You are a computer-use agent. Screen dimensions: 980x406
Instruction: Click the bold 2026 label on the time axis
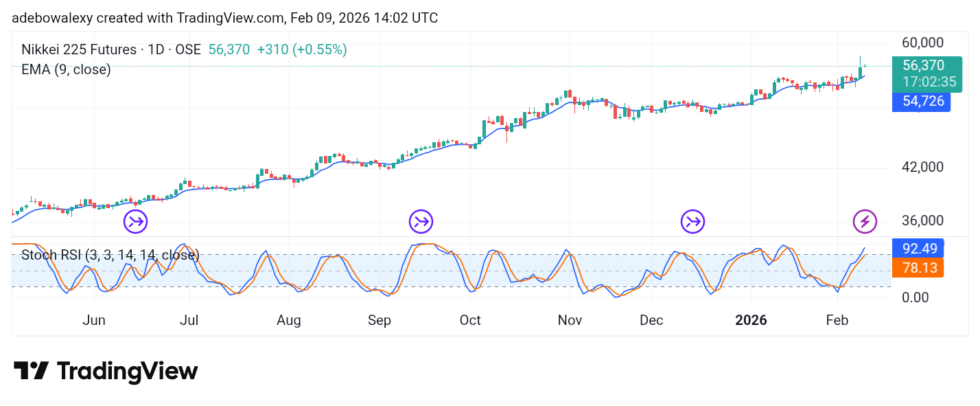click(751, 320)
